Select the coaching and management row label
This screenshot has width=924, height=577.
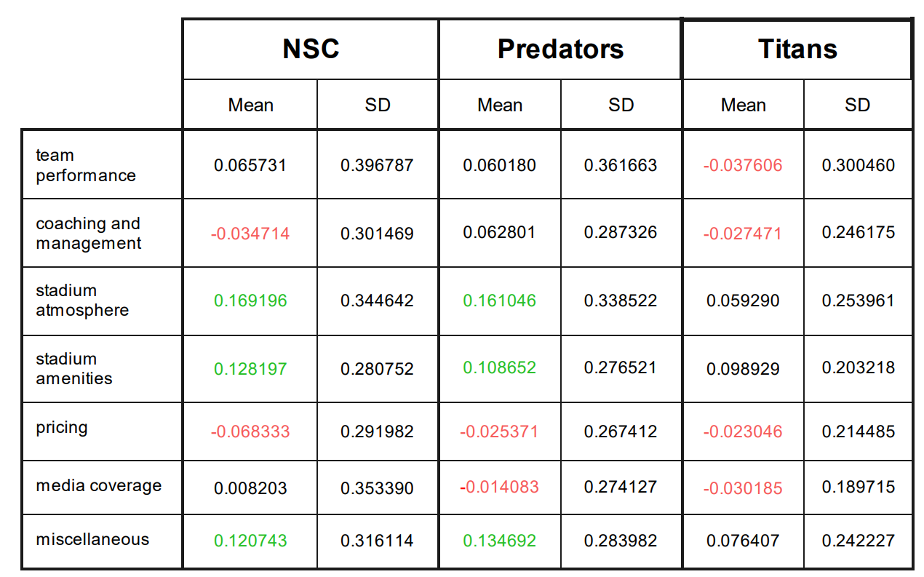pos(88,234)
